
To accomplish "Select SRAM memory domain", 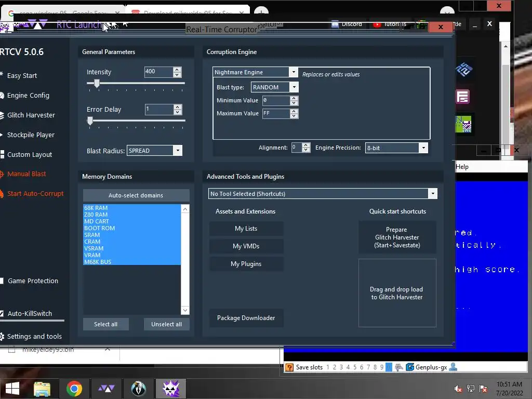I will 132,235.
